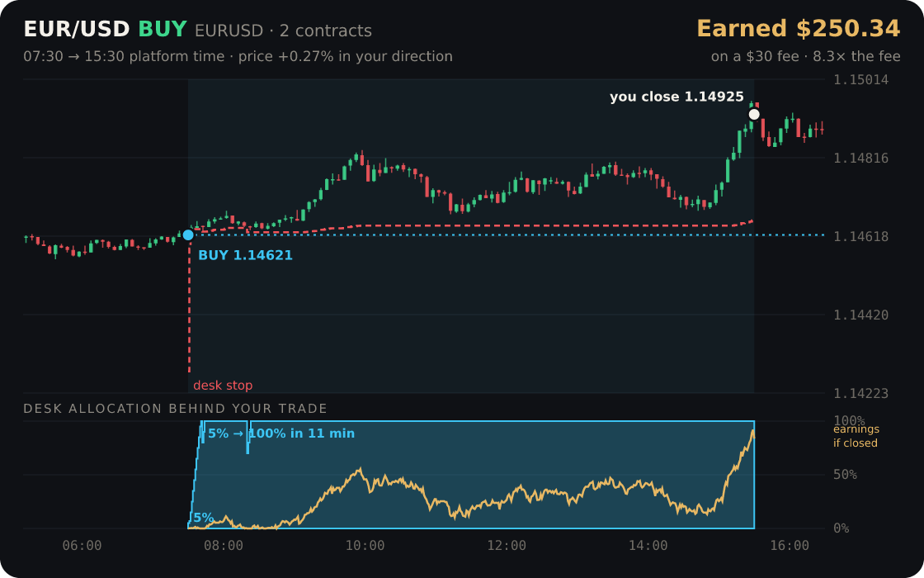
Task: Click the 10:00 time axis label
Action: [365, 546]
